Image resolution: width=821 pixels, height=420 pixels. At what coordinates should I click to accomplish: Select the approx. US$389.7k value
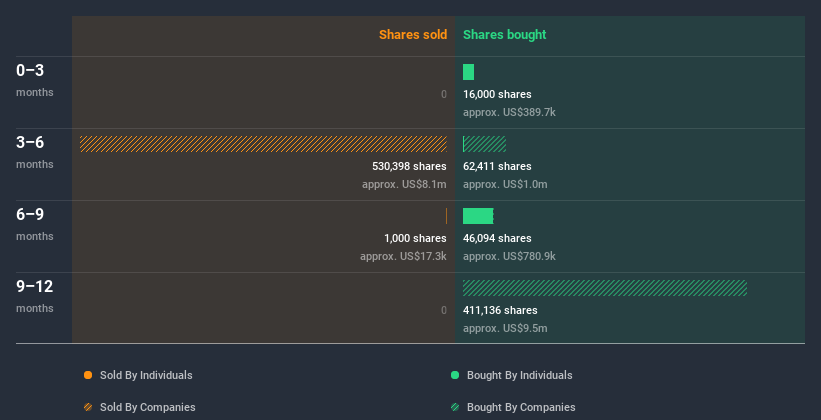(509, 113)
